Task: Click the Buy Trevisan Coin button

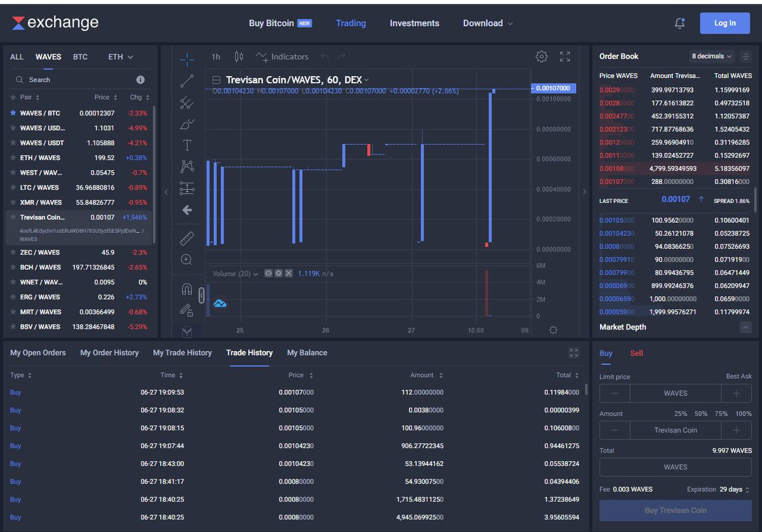Action: (x=676, y=510)
